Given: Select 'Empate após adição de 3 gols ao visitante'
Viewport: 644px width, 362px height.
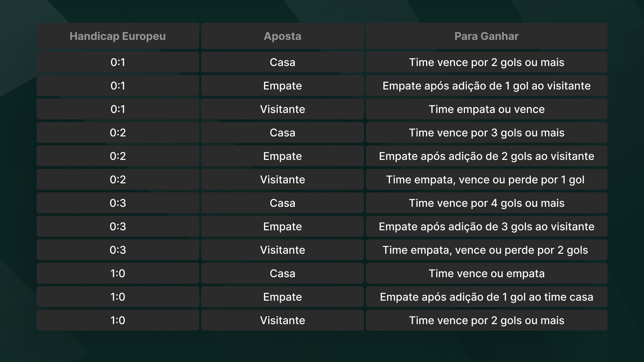Looking at the screenshot, I should click(x=486, y=227).
